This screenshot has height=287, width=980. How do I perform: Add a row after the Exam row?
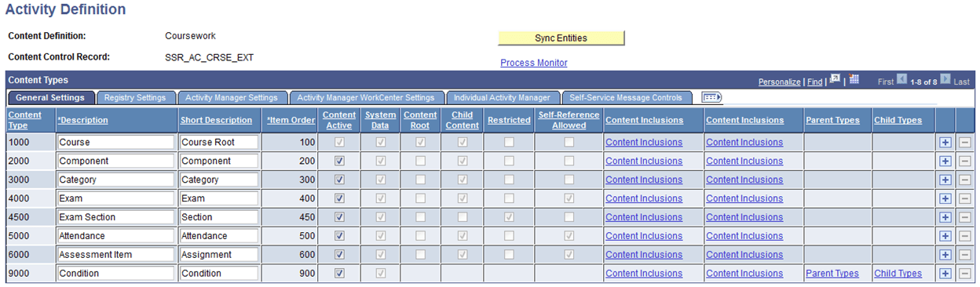(945, 198)
